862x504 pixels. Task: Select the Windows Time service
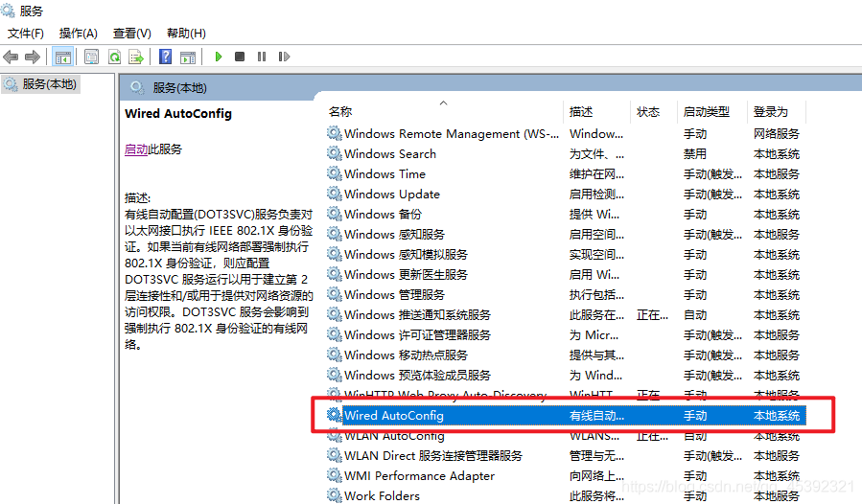(x=566, y=173)
